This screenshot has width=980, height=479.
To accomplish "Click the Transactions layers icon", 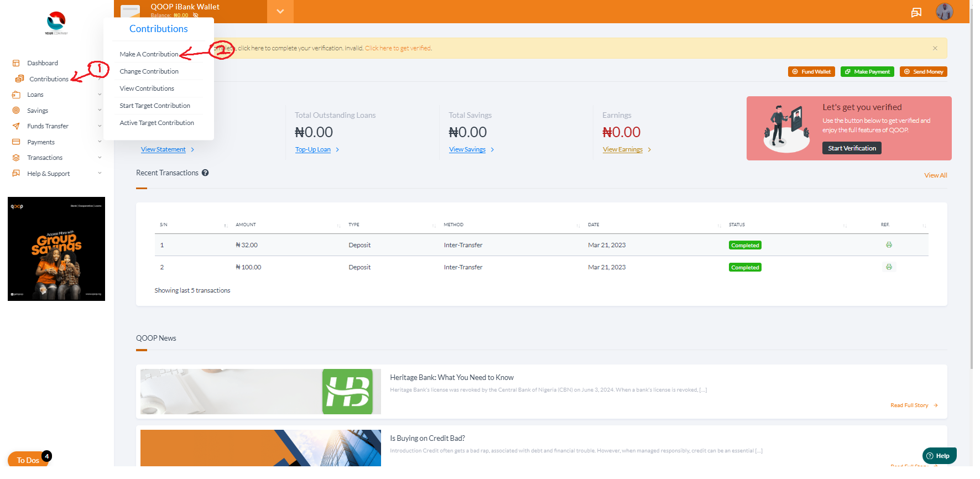I will click(16, 158).
